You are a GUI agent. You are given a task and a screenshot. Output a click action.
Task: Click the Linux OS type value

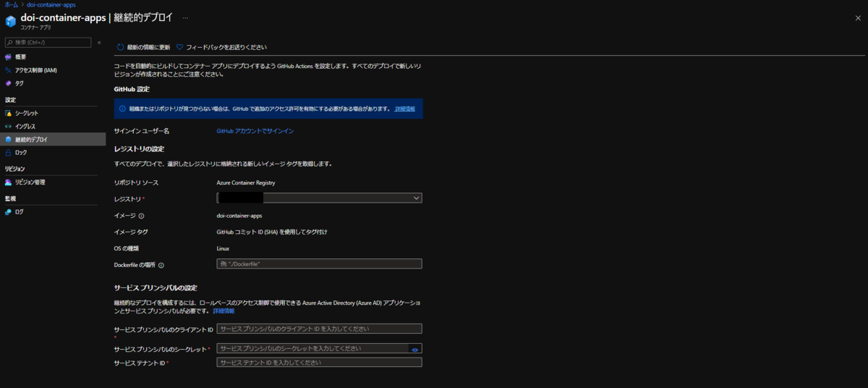(223, 248)
